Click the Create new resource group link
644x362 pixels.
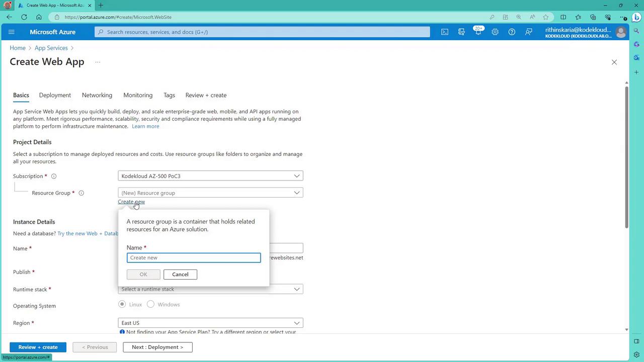click(x=131, y=202)
